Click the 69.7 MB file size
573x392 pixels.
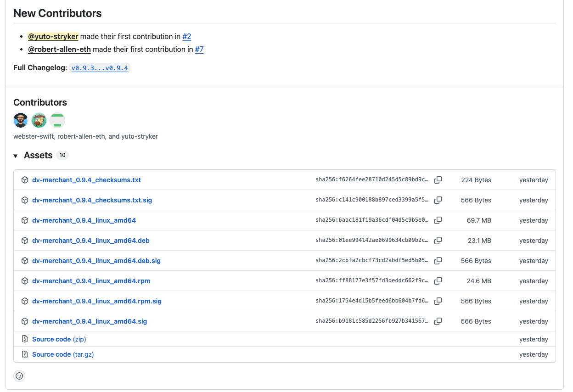pyautogui.click(x=479, y=220)
